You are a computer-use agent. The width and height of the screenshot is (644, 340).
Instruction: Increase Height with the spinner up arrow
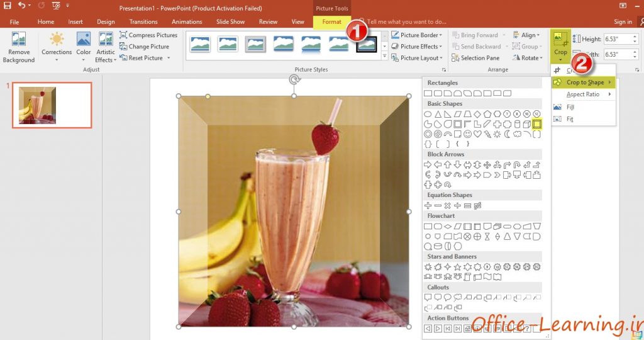tap(635, 37)
